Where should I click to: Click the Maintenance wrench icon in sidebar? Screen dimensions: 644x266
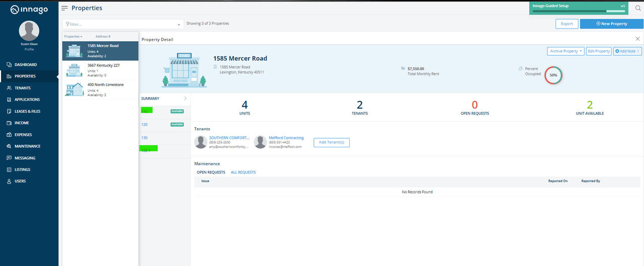click(x=9, y=146)
